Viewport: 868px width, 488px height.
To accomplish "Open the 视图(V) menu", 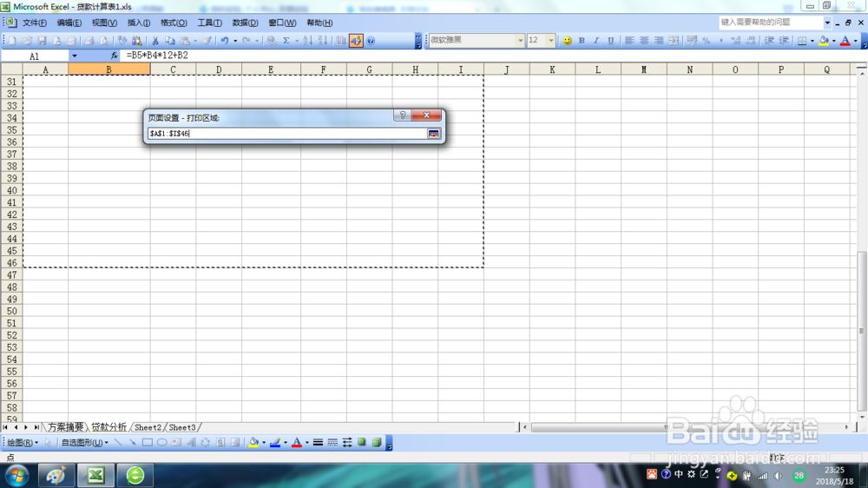I will tap(104, 23).
